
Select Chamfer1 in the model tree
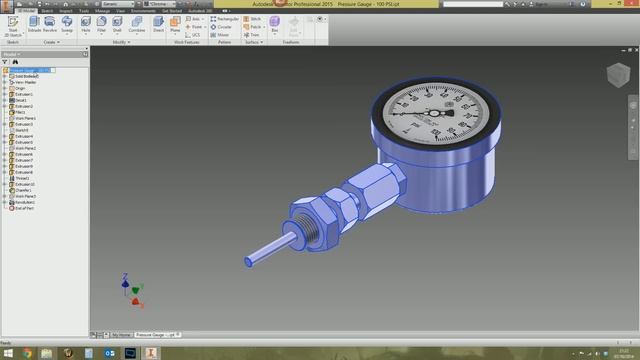(x=20, y=190)
